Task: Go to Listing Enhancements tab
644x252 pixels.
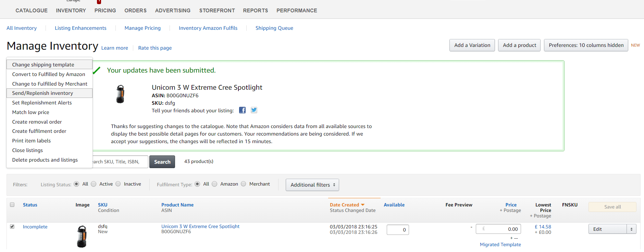Action: tap(80, 28)
